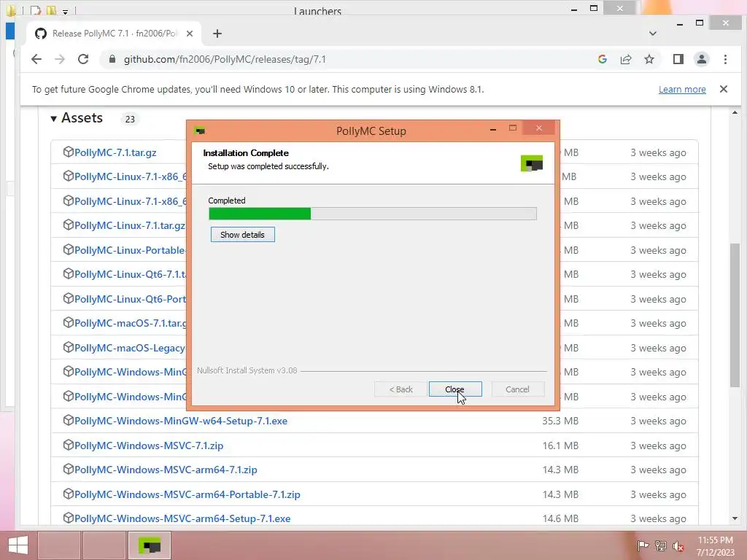Select the Release PollyMC 7.1 tab
The height and width of the screenshot is (560, 747).
click(115, 34)
